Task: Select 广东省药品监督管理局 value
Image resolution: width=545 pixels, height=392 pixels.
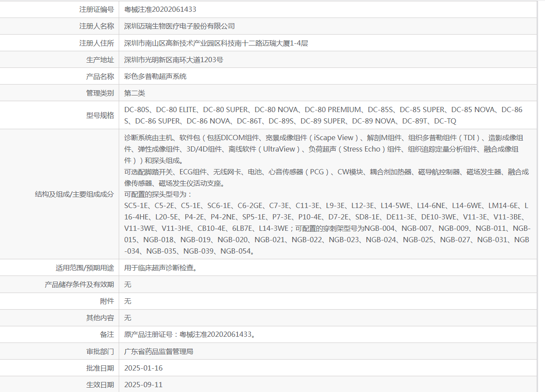Action: (159, 351)
